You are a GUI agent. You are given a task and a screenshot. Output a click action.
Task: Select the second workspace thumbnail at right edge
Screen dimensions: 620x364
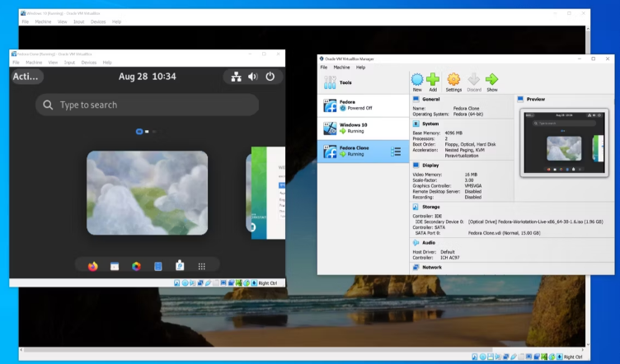(265, 193)
